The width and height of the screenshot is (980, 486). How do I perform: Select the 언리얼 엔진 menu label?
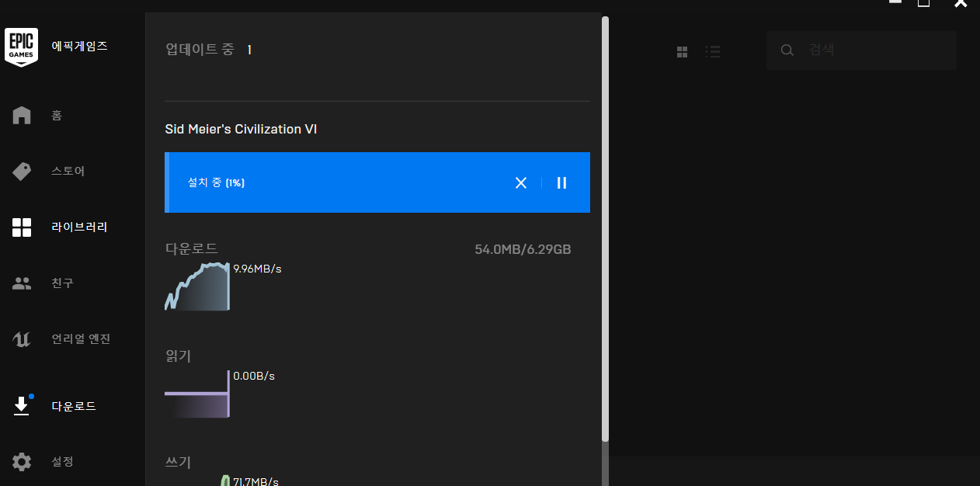click(x=81, y=339)
